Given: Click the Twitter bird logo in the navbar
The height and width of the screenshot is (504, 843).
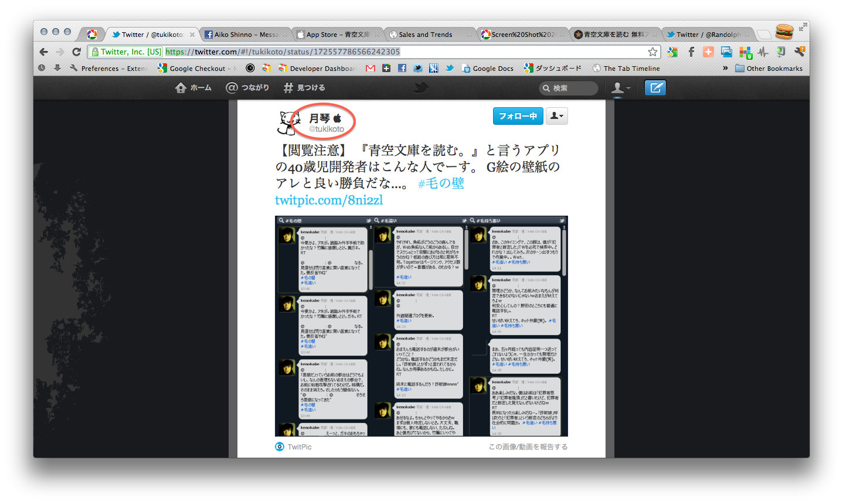Looking at the screenshot, I should tap(421, 88).
